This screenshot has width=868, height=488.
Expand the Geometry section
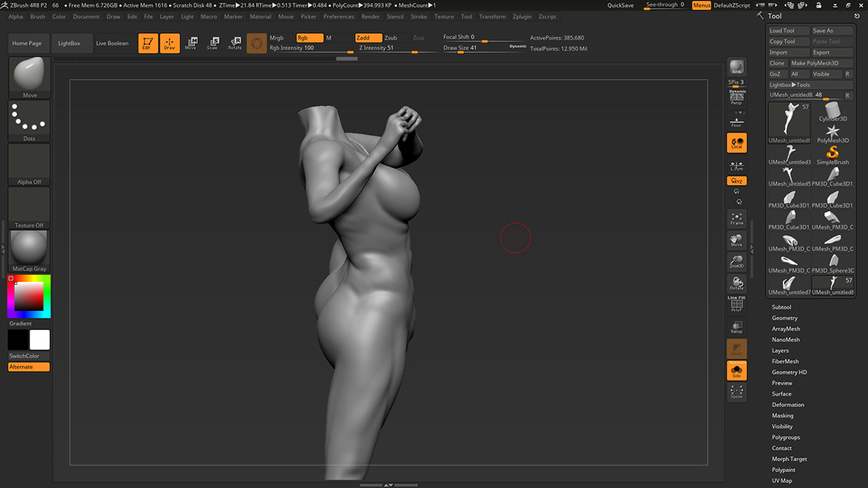point(784,318)
